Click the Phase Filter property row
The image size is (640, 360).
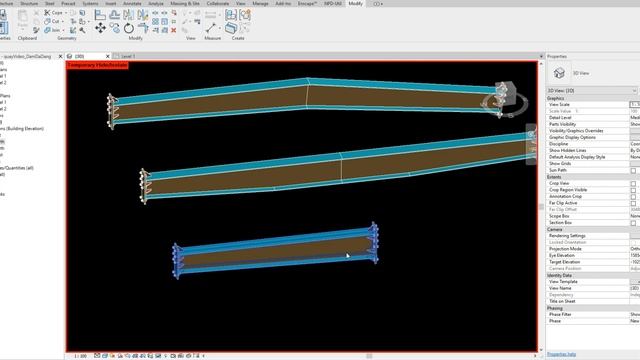593,314
